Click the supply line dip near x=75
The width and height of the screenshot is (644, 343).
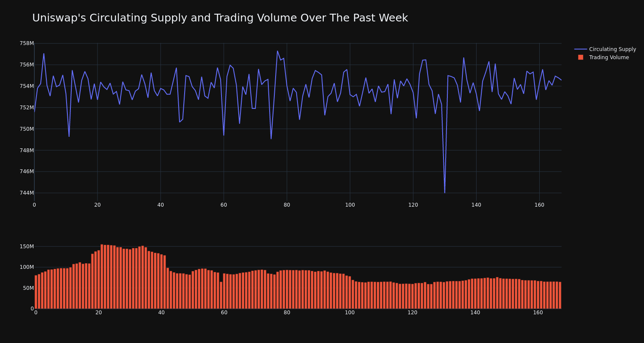(271, 138)
